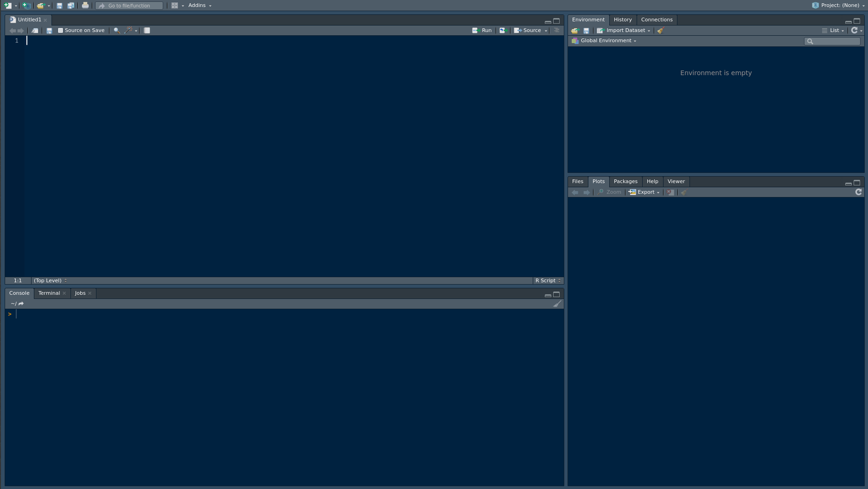Open the R Script language mode dropdown

[548, 280]
